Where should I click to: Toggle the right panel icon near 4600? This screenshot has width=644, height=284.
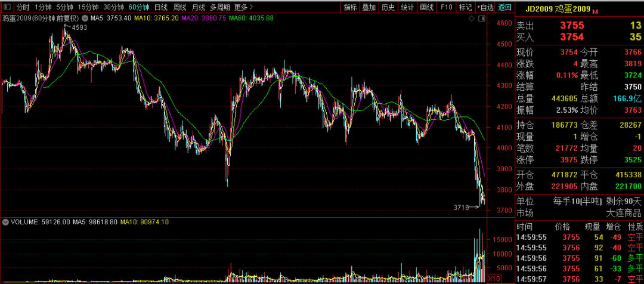pos(481,19)
